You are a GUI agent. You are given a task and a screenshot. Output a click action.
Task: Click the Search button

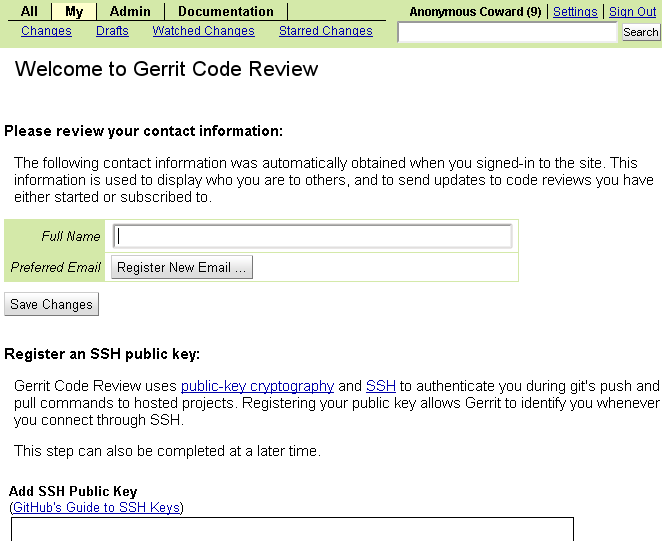click(x=641, y=32)
